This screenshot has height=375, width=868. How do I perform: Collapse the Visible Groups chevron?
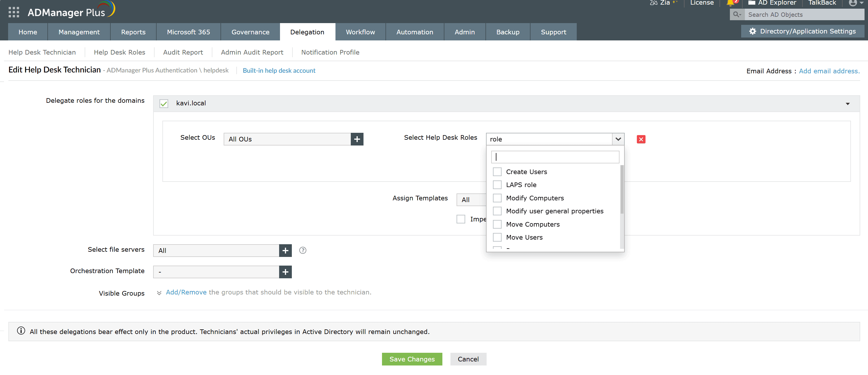(159, 292)
